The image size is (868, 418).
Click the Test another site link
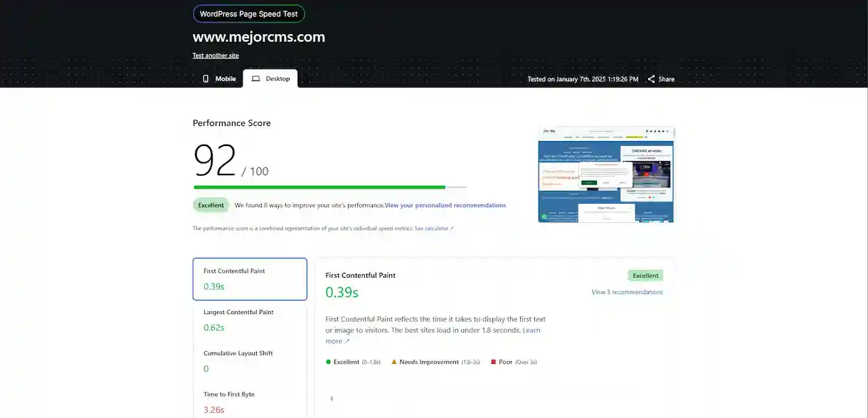216,56
